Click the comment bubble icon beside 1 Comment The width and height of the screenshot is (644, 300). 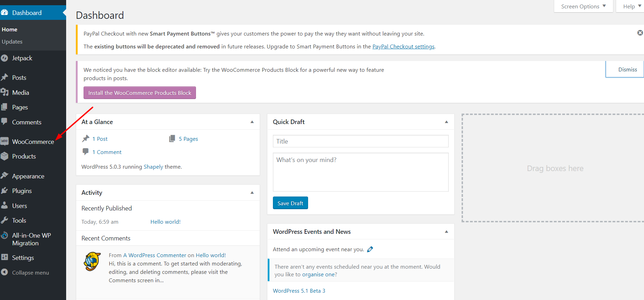86,152
